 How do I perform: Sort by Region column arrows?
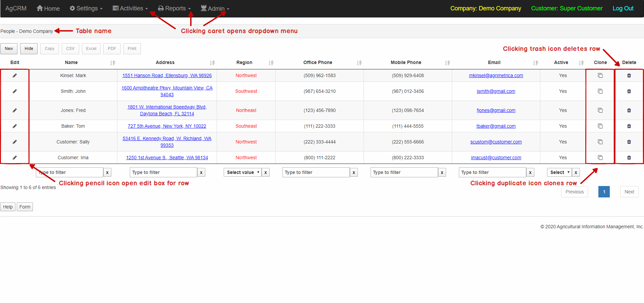[x=271, y=63]
